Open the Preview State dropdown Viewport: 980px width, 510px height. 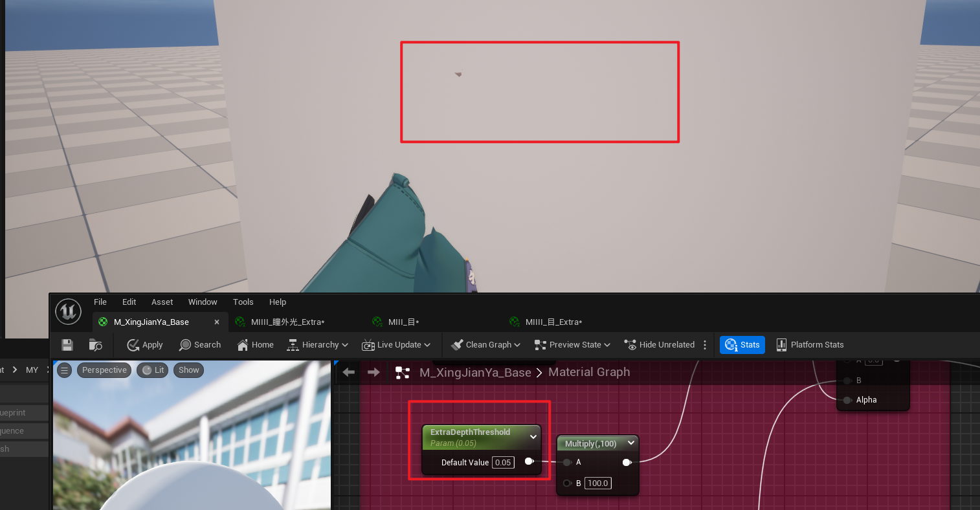click(x=572, y=345)
